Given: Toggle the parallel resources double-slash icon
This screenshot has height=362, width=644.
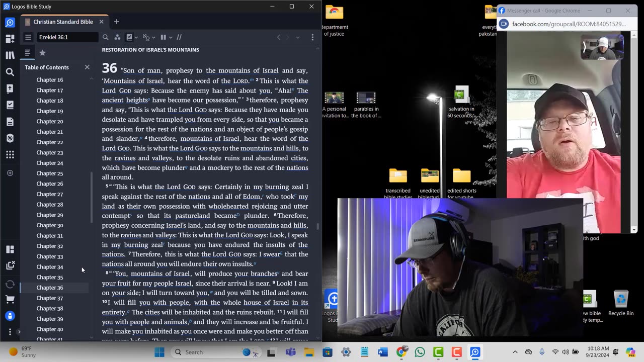Looking at the screenshot, I should pyautogui.click(x=179, y=37).
